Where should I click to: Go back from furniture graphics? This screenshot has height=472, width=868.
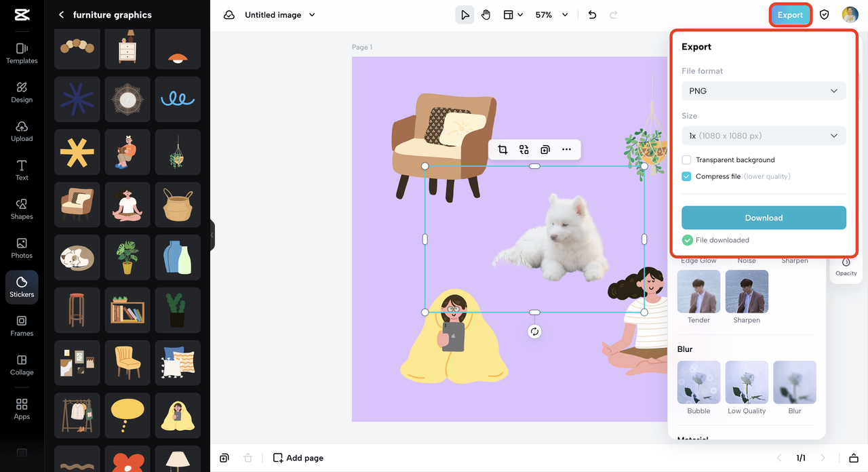coord(61,15)
